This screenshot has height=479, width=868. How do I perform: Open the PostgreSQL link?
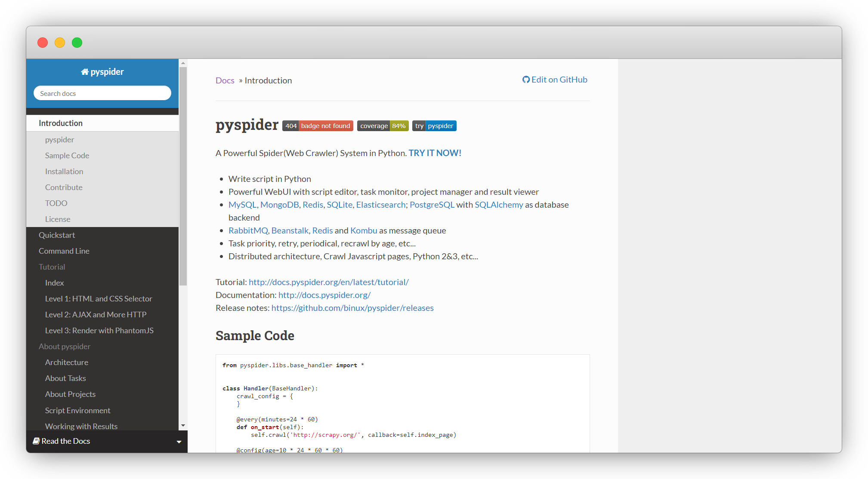coord(432,205)
